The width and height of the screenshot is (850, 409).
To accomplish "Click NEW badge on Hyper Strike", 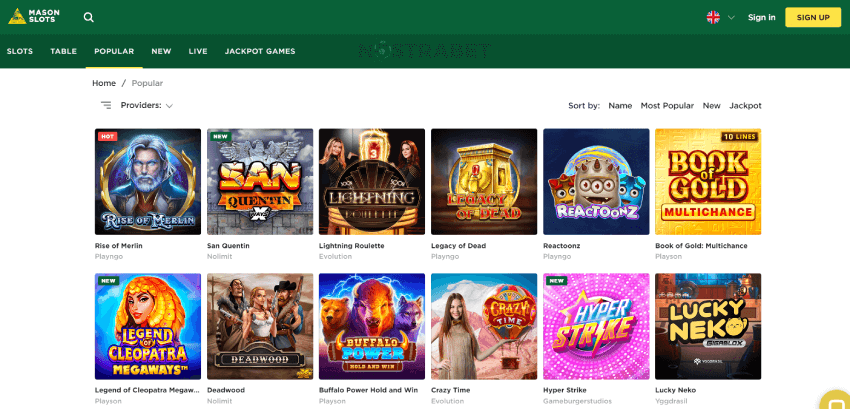I will click(556, 281).
